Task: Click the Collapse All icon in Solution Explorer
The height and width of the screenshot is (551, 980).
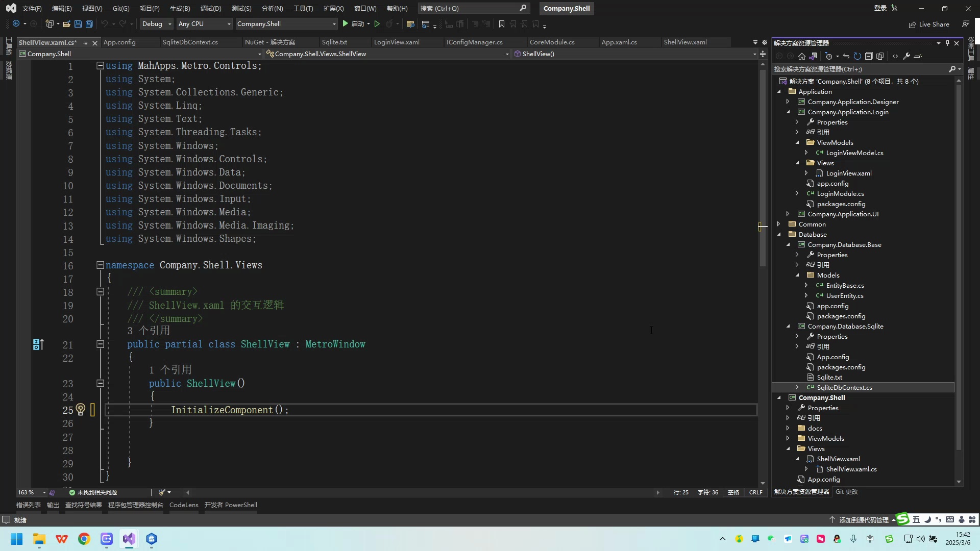Action: [869, 57]
